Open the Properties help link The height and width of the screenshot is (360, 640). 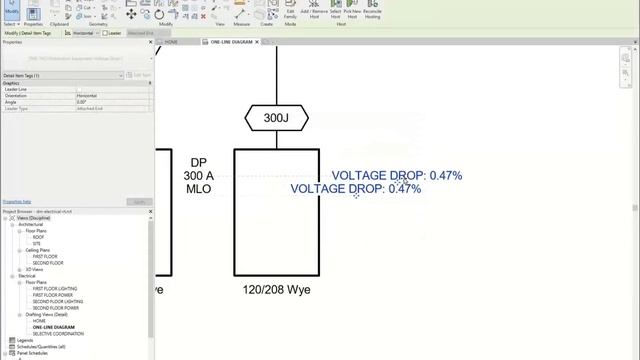(x=17, y=202)
